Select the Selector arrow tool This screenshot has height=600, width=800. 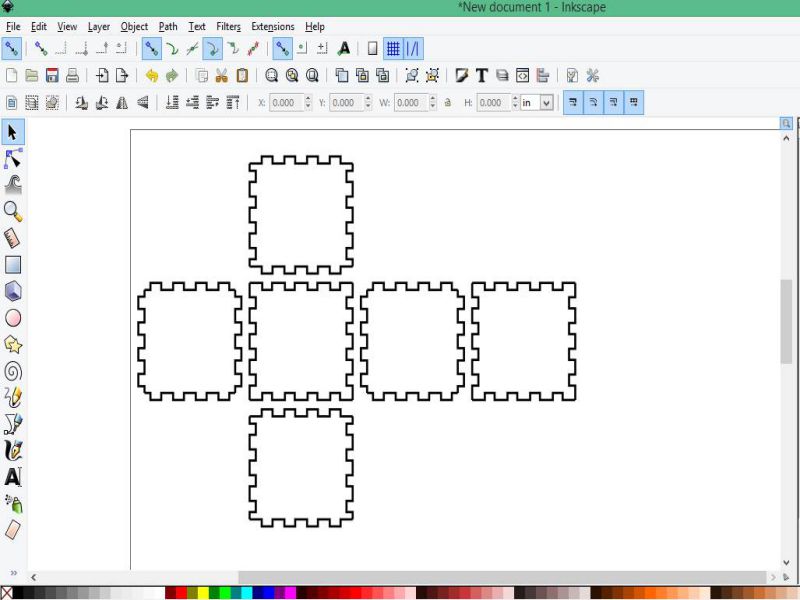point(13,132)
